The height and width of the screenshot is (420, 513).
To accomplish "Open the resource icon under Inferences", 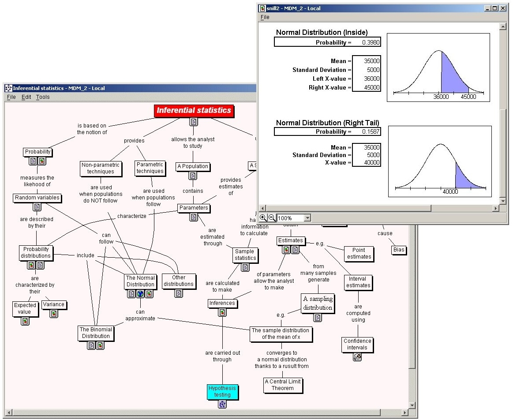I will pyautogui.click(x=222, y=312).
